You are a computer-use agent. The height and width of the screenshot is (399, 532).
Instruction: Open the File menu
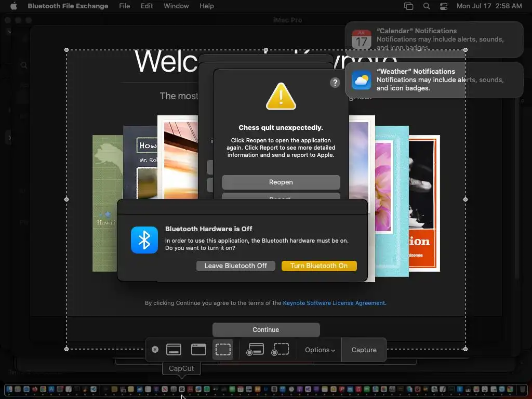tap(125, 6)
